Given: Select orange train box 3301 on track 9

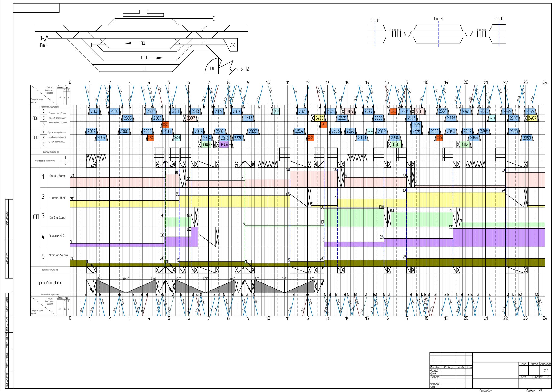Looking at the screenshot, I should coord(165,125).
